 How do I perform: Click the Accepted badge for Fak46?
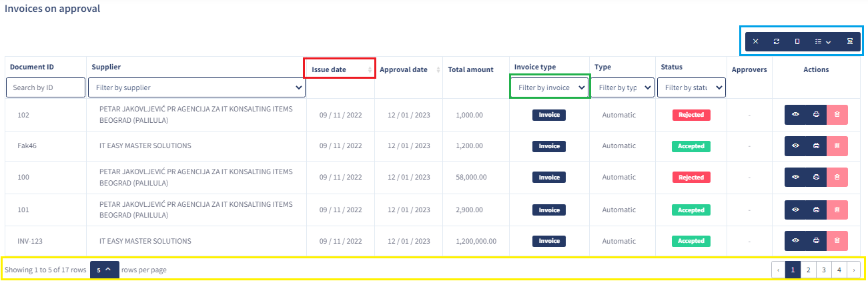pos(691,146)
